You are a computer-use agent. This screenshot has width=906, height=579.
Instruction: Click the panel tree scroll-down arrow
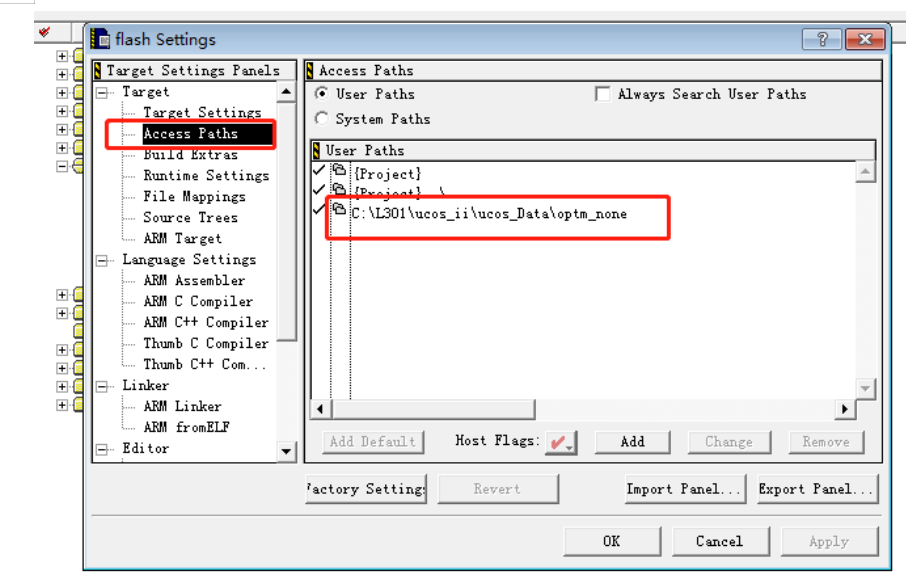pos(286,451)
